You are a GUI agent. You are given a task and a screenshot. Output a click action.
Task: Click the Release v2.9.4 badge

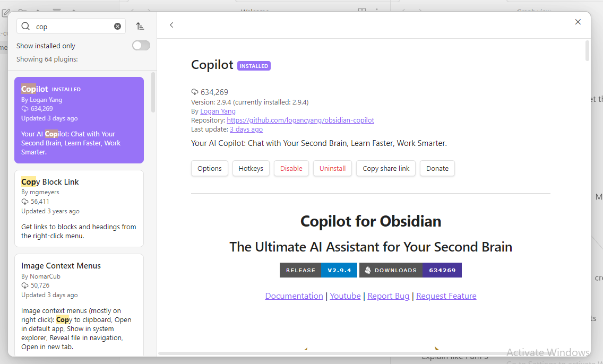click(x=318, y=270)
